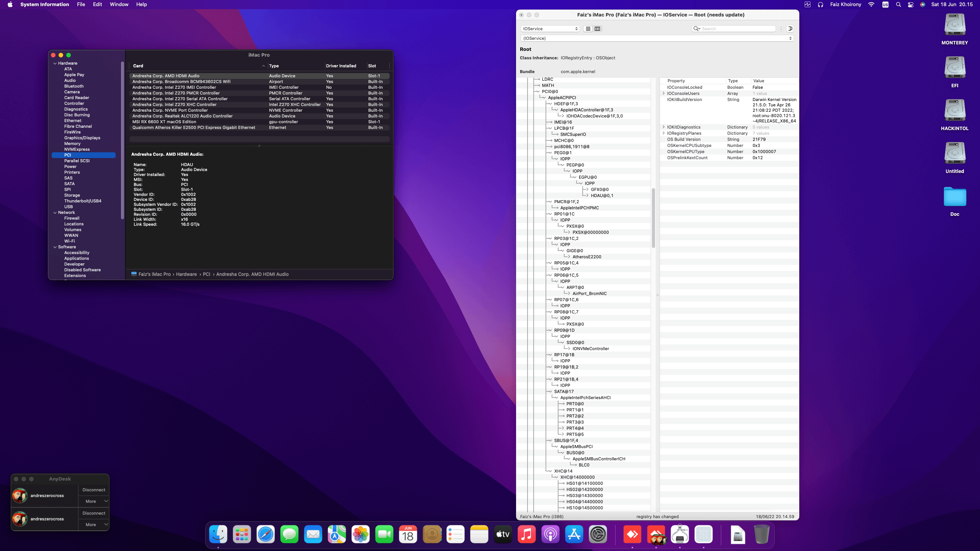980x551 pixels.
Task: Open Control Center in menu bar
Action: click(911, 5)
